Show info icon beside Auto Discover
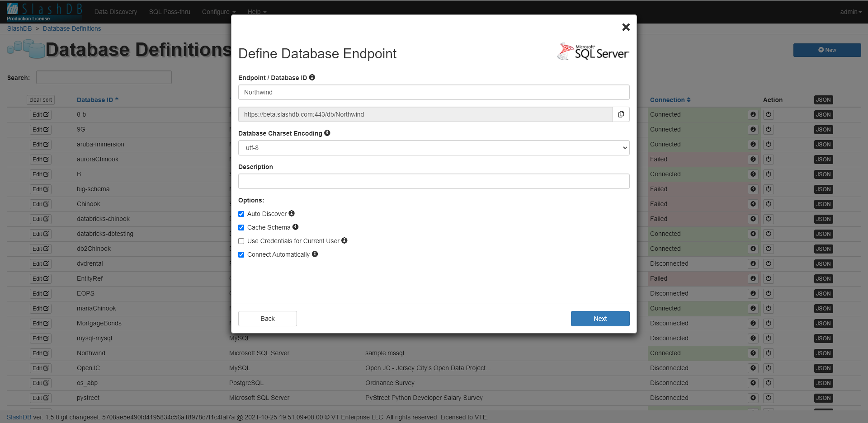The image size is (868, 423). tap(292, 213)
